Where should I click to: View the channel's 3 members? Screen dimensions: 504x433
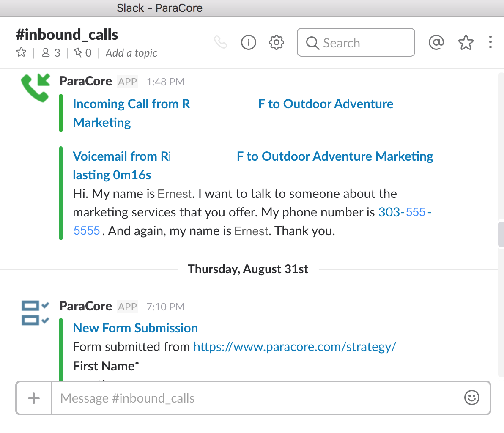tap(51, 53)
